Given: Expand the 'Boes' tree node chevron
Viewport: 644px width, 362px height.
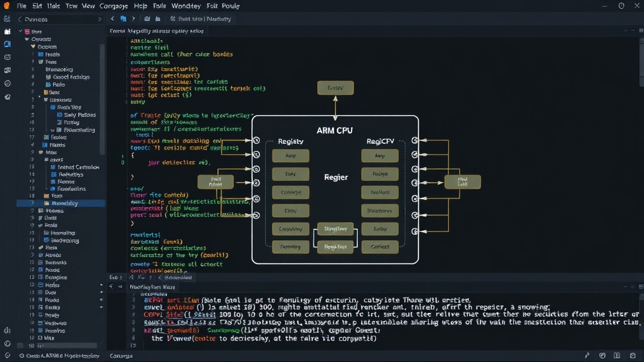Looking at the screenshot, I should 33,62.
